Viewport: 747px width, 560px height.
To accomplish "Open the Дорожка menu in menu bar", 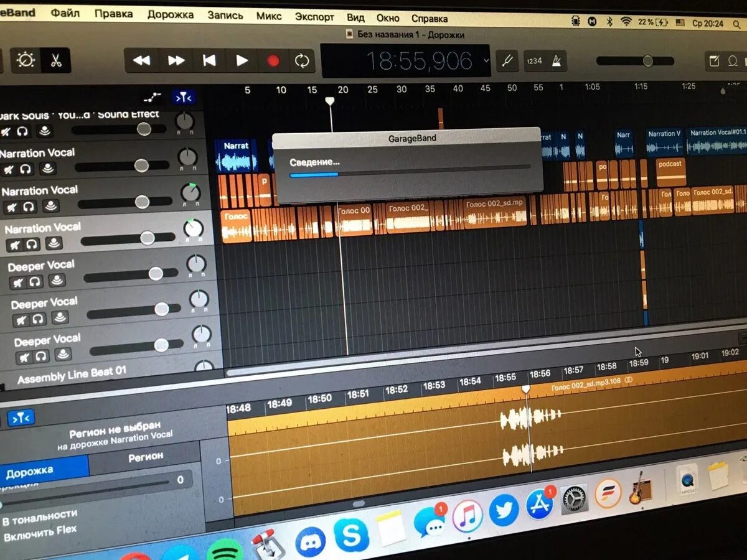I will [x=171, y=14].
